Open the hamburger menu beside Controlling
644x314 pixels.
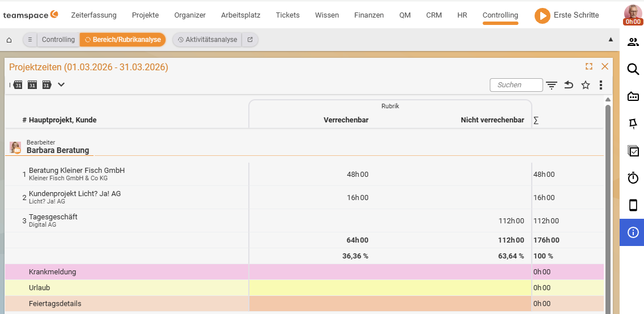coord(30,40)
